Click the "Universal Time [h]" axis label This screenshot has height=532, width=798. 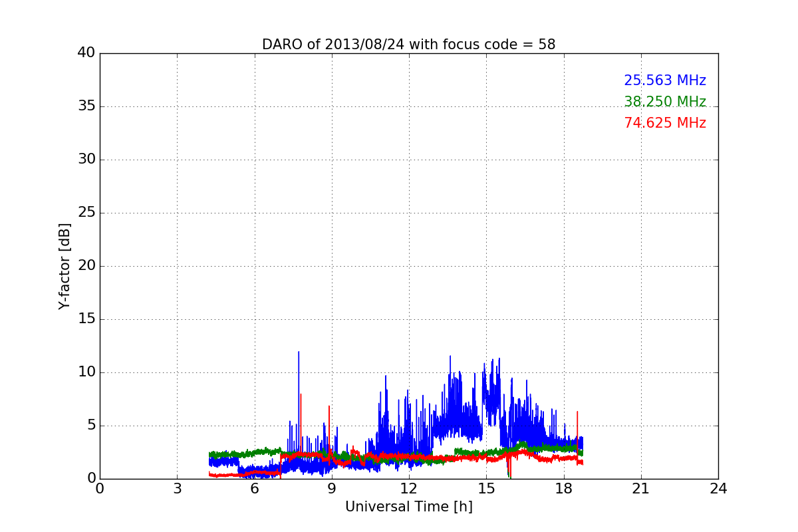click(408, 507)
